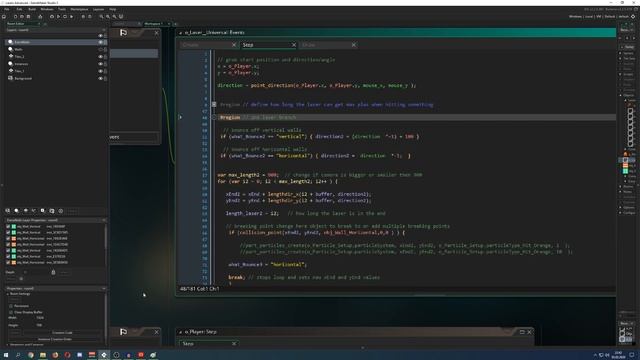Viewport: 640px width, 360px height.
Task: Click the New Project toolbar icon
Action: click(15, 17)
